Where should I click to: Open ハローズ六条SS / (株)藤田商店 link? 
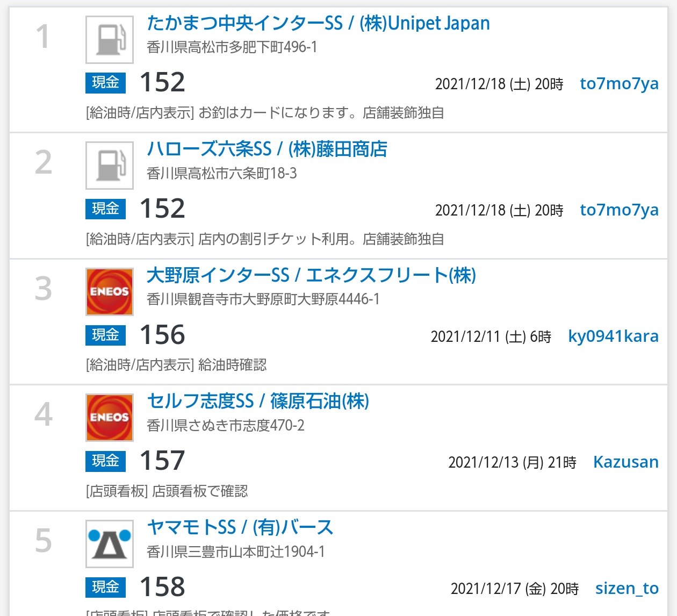(267, 149)
